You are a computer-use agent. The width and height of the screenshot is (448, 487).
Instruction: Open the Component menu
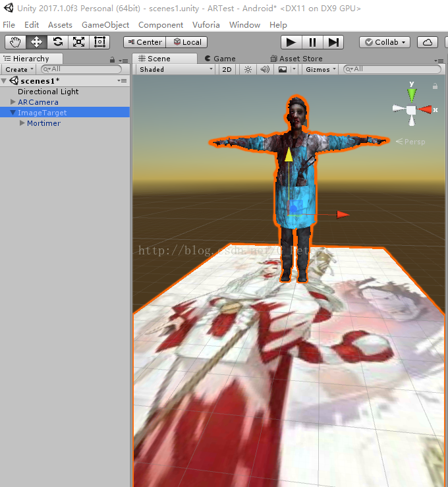click(161, 25)
